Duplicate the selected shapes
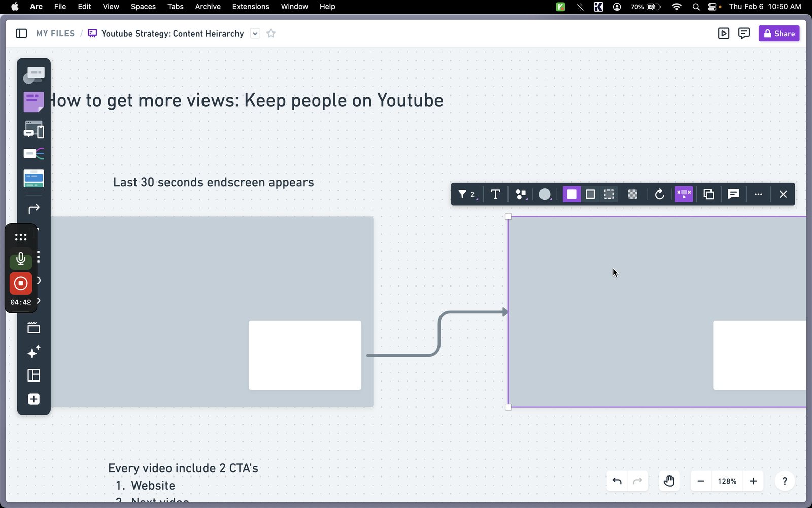 tap(709, 194)
